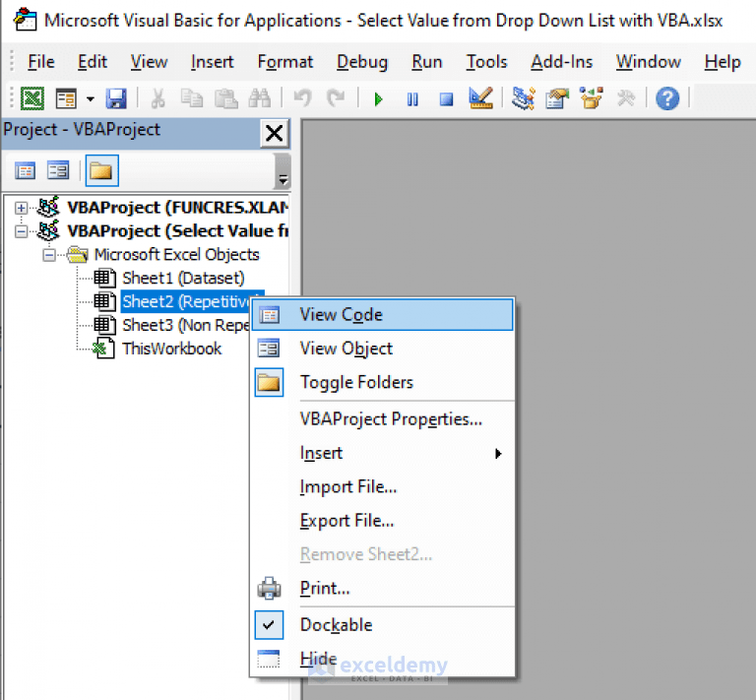Open the Project Explorer toolbar icon
Viewport: 756px width, 700px height.
(x=524, y=98)
